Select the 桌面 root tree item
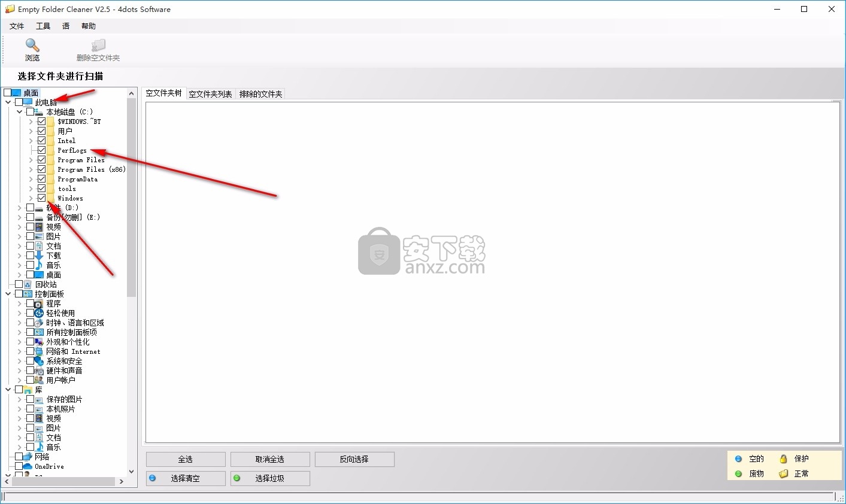846x504 pixels. click(x=31, y=93)
